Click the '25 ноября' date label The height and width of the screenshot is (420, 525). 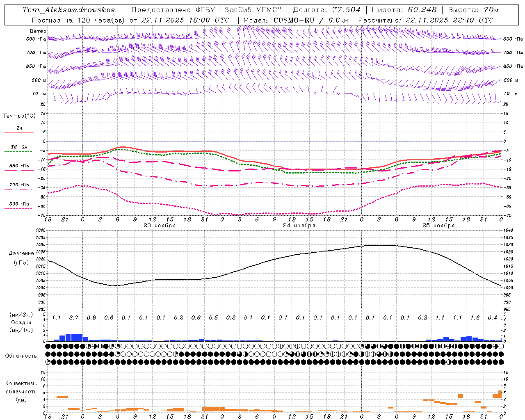[x=438, y=226]
